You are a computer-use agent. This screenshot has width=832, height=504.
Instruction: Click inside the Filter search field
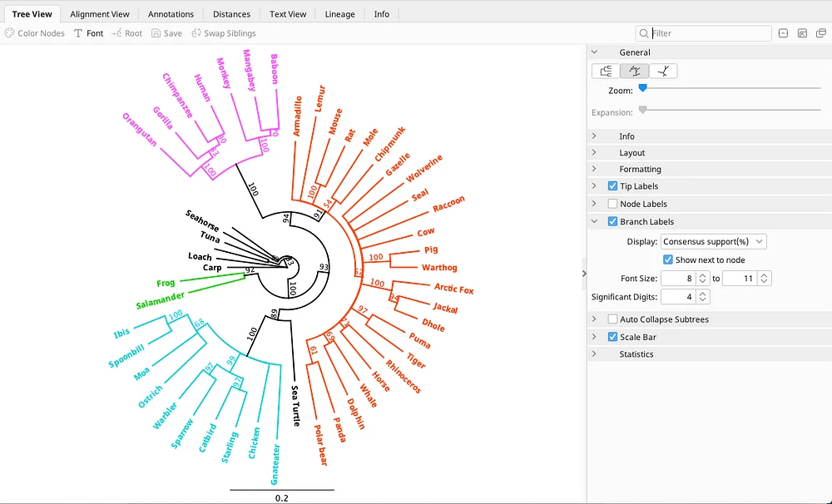tap(707, 33)
